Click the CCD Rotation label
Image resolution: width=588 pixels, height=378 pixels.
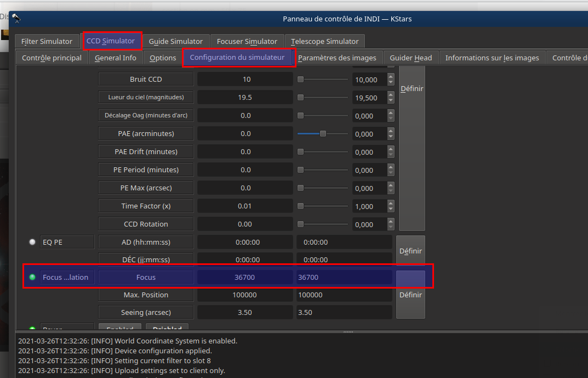coord(146,224)
